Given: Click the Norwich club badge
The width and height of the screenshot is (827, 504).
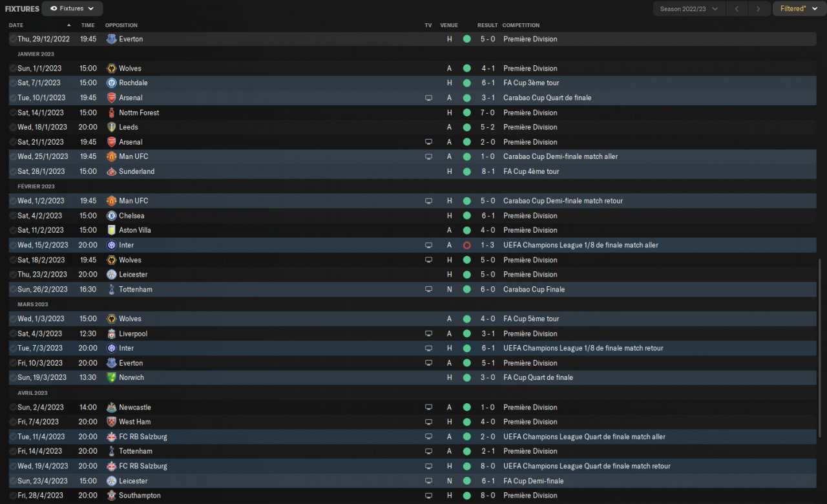Looking at the screenshot, I should pyautogui.click(x=111, y=377).
